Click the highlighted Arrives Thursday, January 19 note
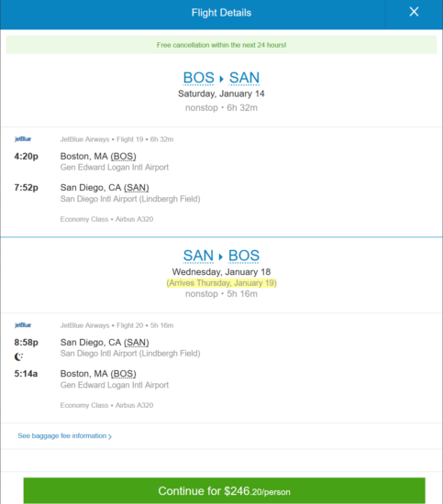 [x=221, y=283]
